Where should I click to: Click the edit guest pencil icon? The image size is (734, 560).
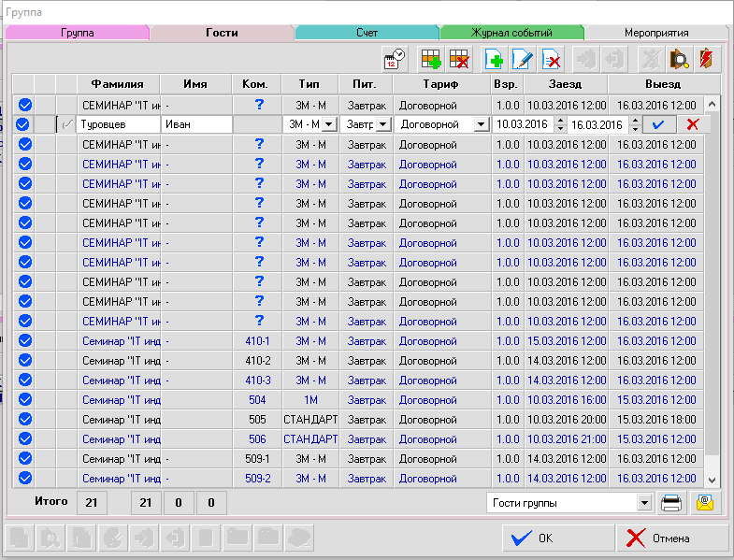coord(523,59)
